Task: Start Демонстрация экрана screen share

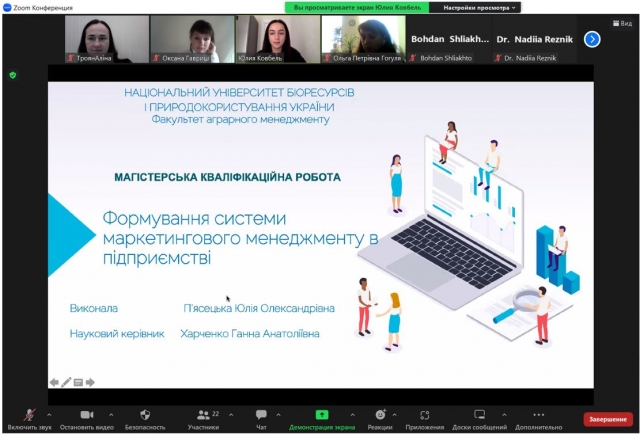Action: coord(322,420)
